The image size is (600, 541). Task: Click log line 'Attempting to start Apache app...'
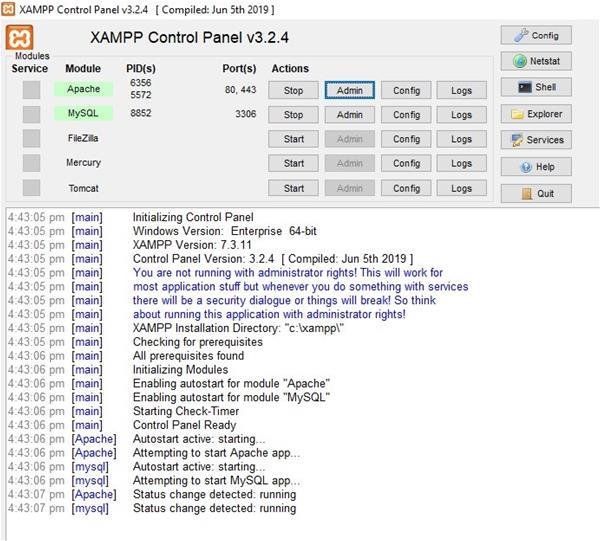point(216,453)
